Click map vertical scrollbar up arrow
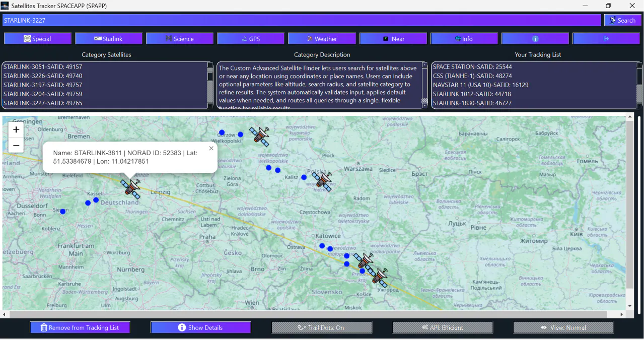 pyautogui.click(x=629, y=117)
